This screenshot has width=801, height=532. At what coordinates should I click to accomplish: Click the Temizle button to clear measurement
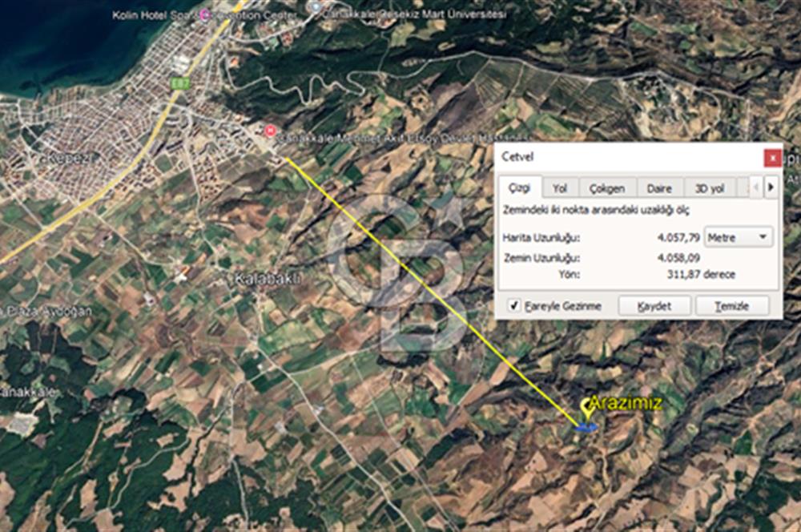tap(731, 306)
